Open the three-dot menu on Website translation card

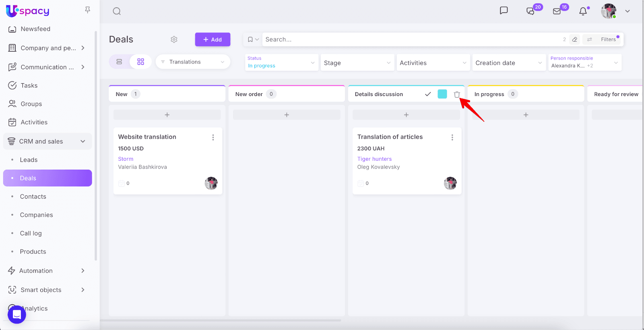pos(213,137)
